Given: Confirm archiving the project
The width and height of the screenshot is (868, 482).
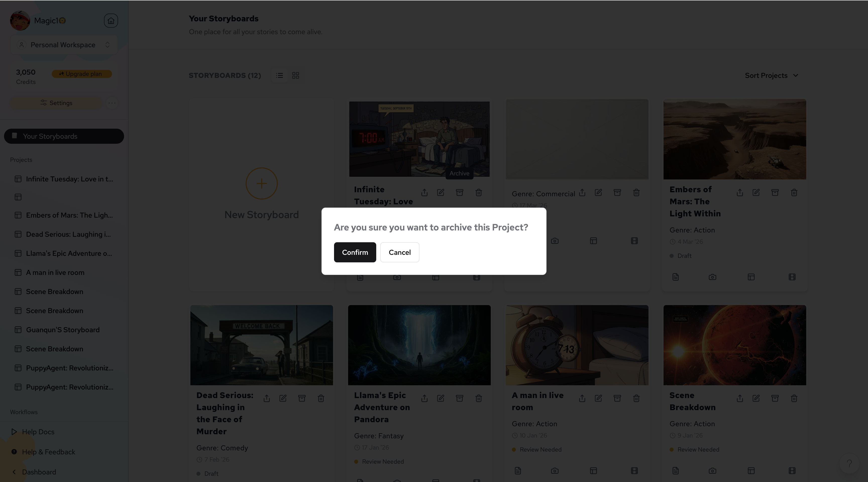Looking at the screenshot, I should coord(355,252).
